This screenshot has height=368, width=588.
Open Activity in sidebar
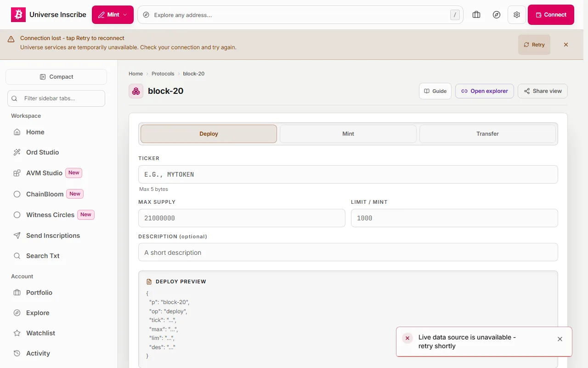click(56, 353)
